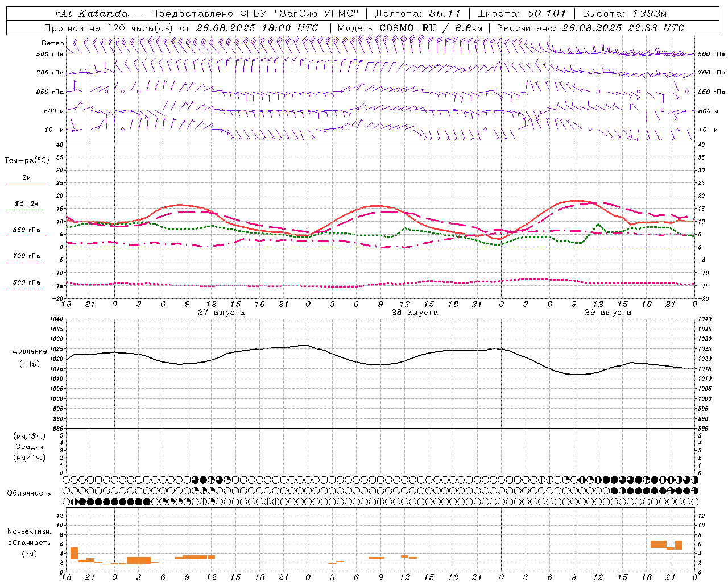Click the Широта: 50.101 value
The height and width of the screenshot is (582, 728).
pos(521,14)
